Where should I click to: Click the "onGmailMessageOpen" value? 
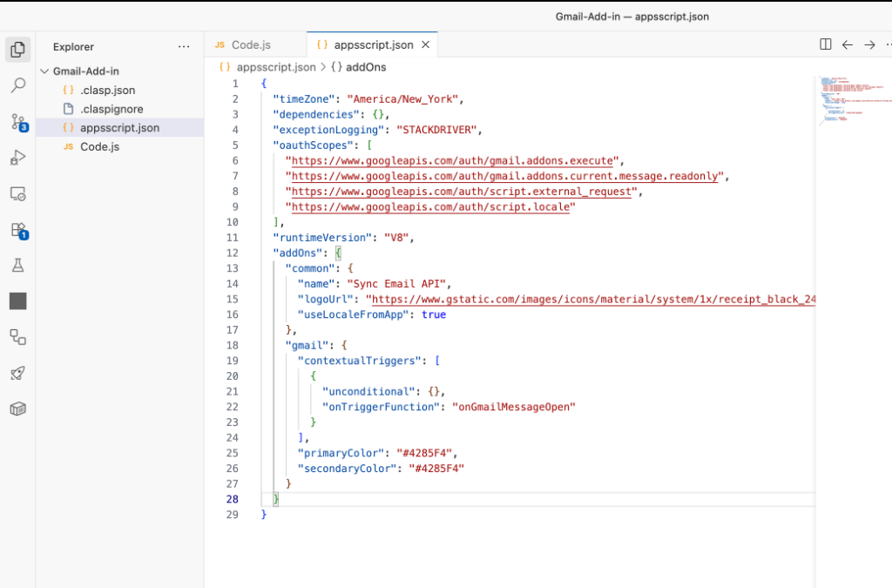click(x=514, y=407)
